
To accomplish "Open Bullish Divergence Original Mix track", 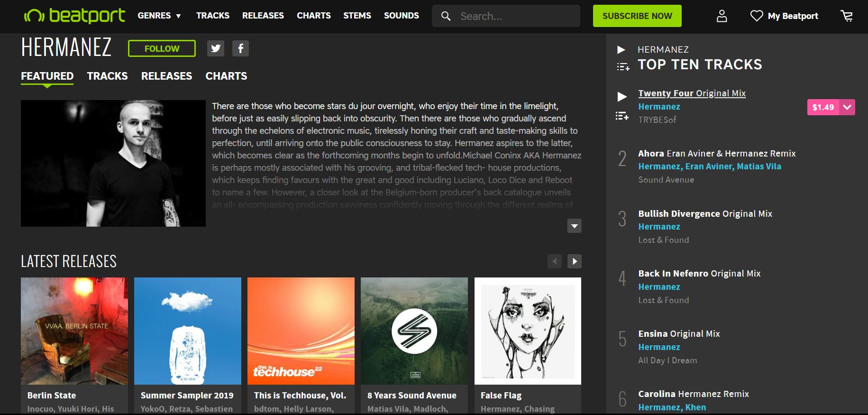I will [705, 214].
